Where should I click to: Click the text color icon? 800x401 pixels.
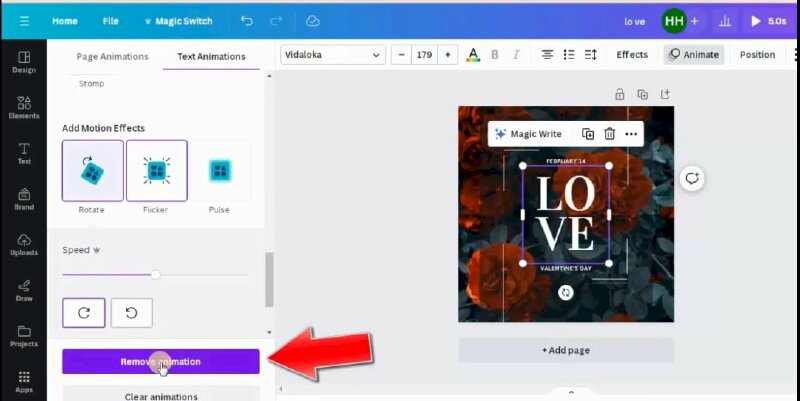[473, 54]
